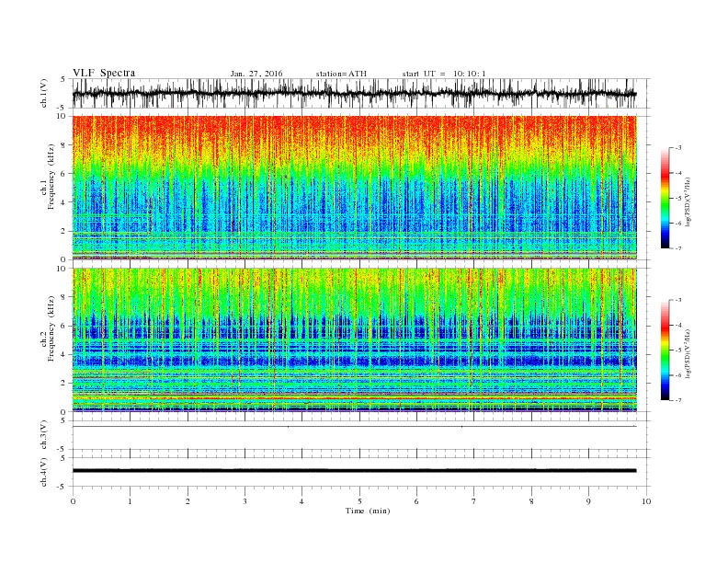Click time axis tick label "0"
728x563 pixels.
tap(73, 501)
